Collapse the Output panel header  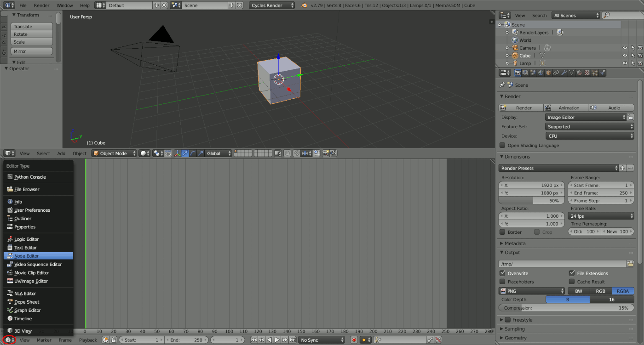pyautogui.click(x=511, y=252)
